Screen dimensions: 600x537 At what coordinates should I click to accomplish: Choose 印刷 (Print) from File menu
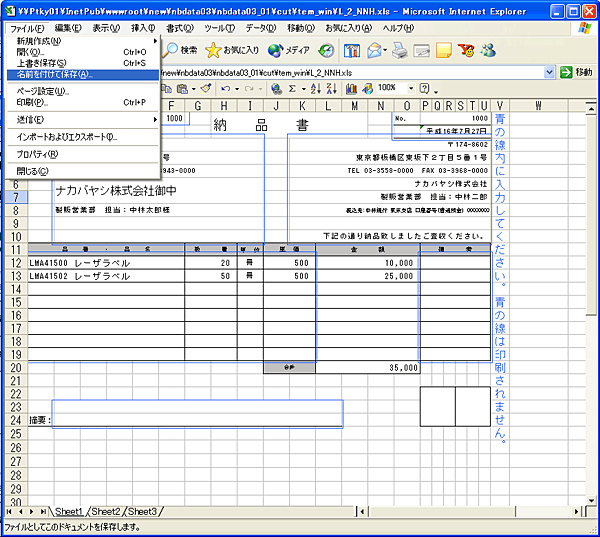tap(30, 102)
